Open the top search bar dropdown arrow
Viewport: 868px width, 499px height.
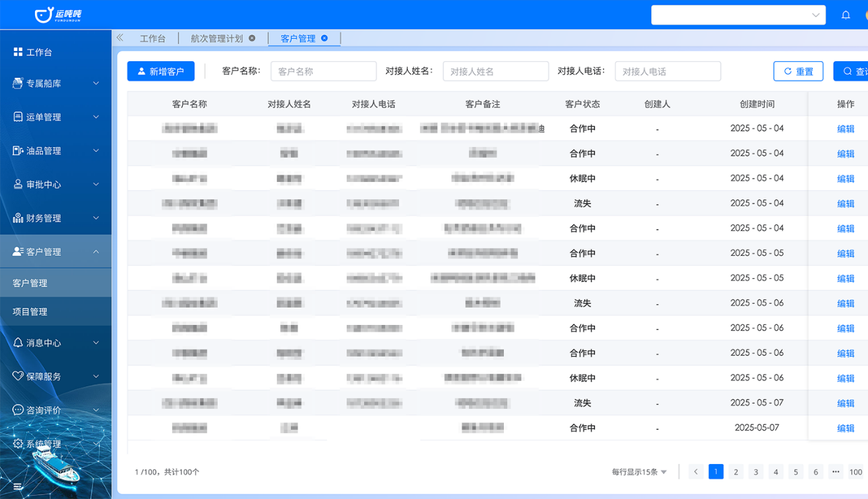(815, 14)
